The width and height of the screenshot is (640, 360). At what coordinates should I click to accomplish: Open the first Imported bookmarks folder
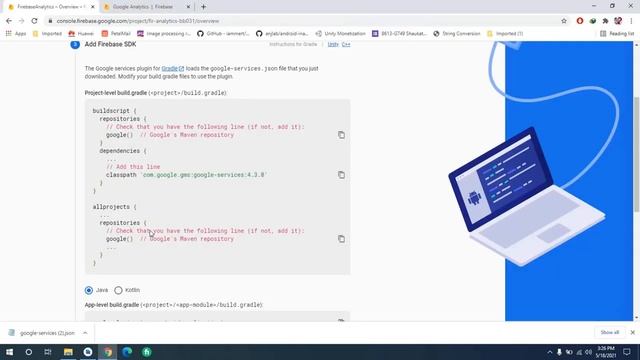(x=47, y=33)
